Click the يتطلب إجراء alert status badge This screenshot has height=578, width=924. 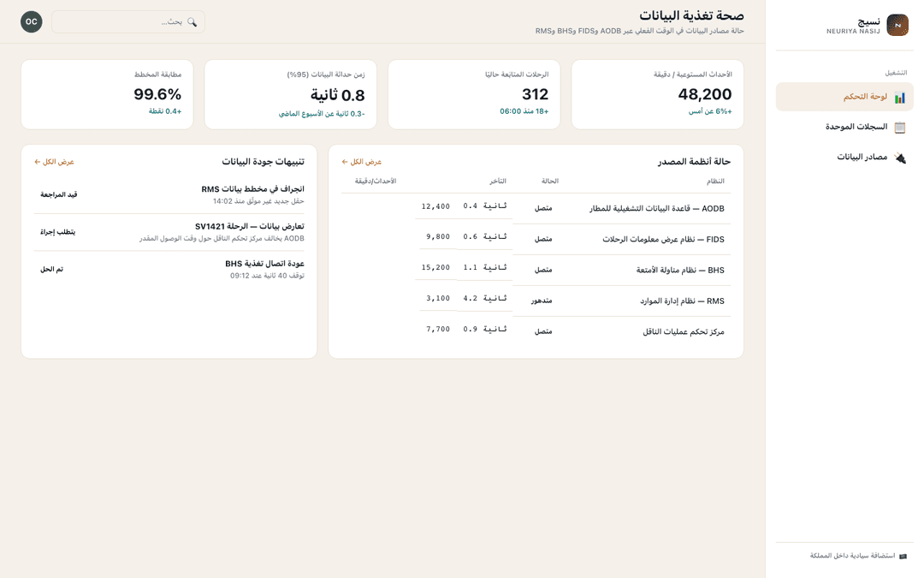pos(58,232)
